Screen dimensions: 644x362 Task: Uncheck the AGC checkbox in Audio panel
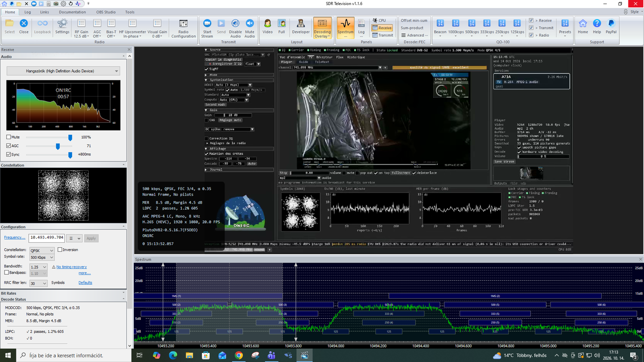9,146
